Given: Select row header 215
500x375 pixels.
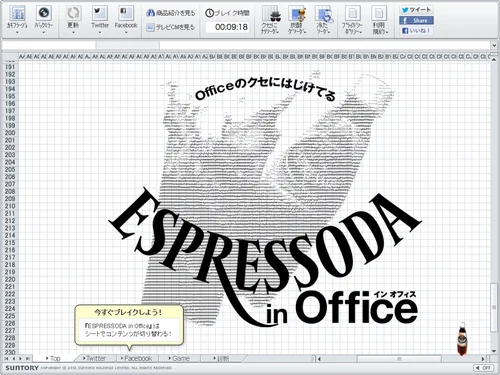Looking at the screenshot, I should coord(10,243).
